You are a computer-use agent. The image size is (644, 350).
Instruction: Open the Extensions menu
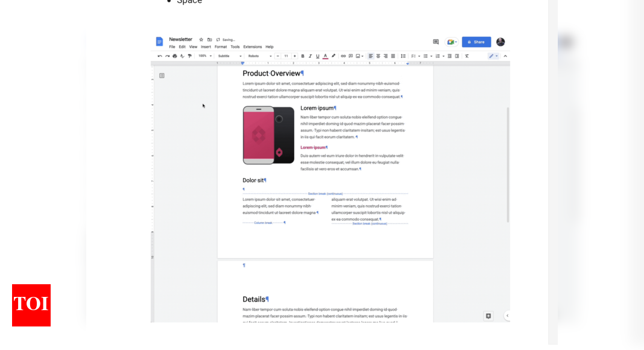(x=252, y=46)
